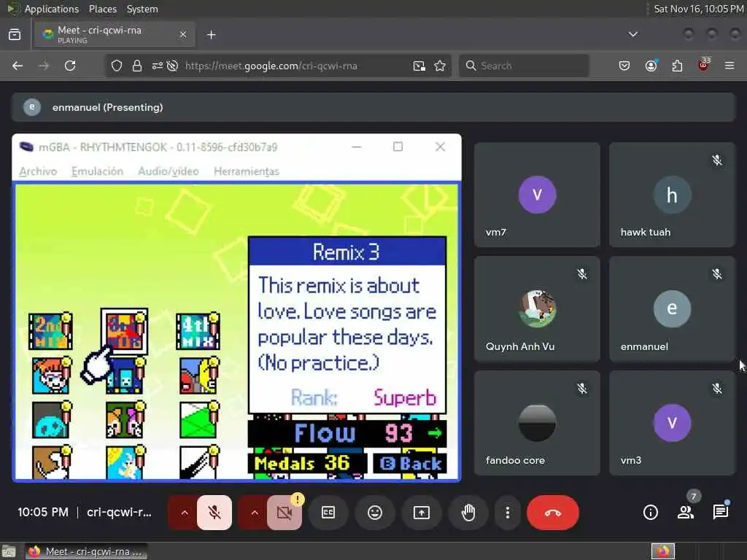Open the Applications menu
The height and width of the screenshot is (560, 747).
click(x=52, y=9)
